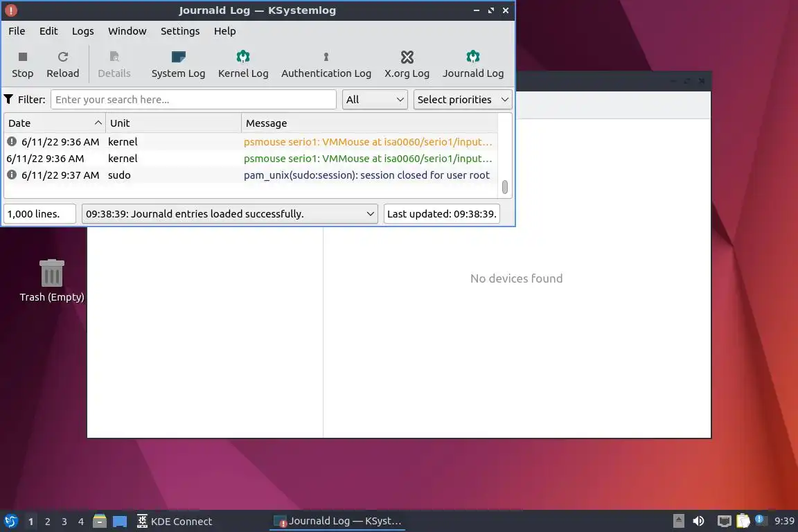The width and height of the screenshot is (798, 532).
Task: Switch to workspace 3
Action: [x=64, y=522]
